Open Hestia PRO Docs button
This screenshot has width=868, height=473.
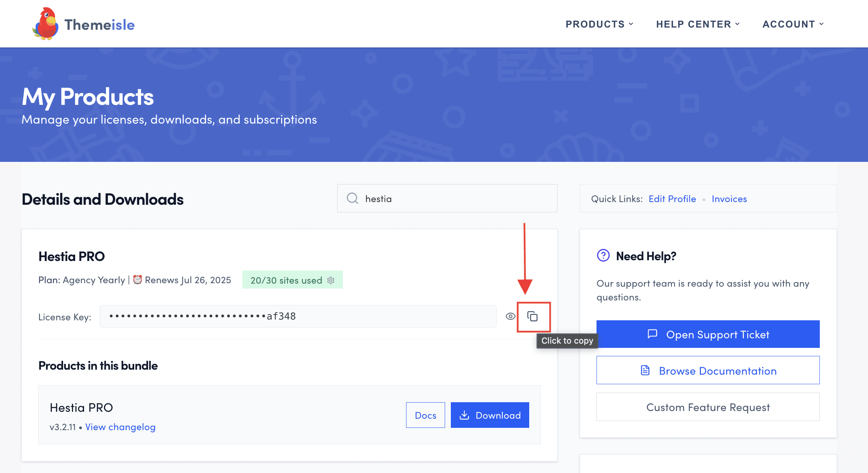pos(425,415)
